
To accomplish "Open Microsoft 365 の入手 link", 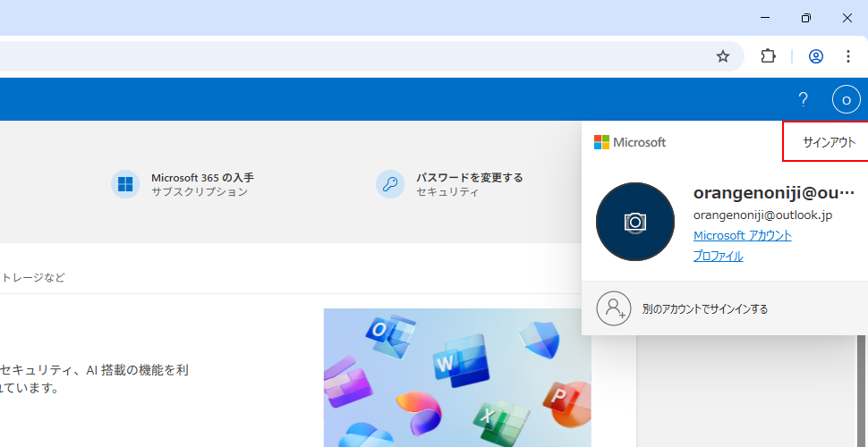I will 202,178.
